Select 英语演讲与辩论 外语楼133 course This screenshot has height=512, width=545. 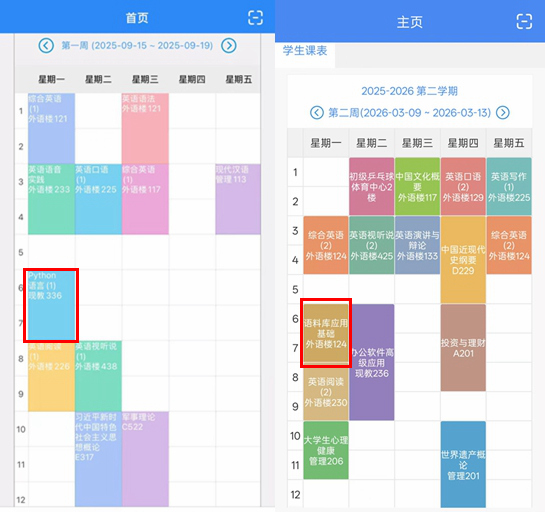coord(417,245)
